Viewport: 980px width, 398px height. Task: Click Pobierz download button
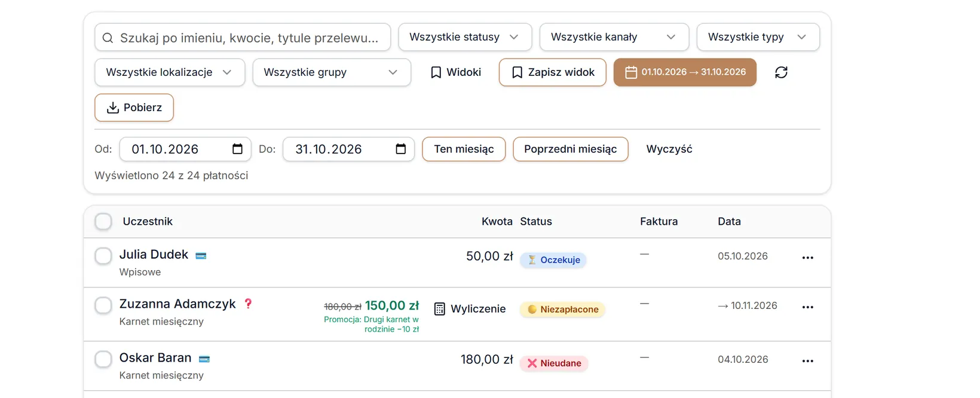pyautogui.click(x=134, y=108)
